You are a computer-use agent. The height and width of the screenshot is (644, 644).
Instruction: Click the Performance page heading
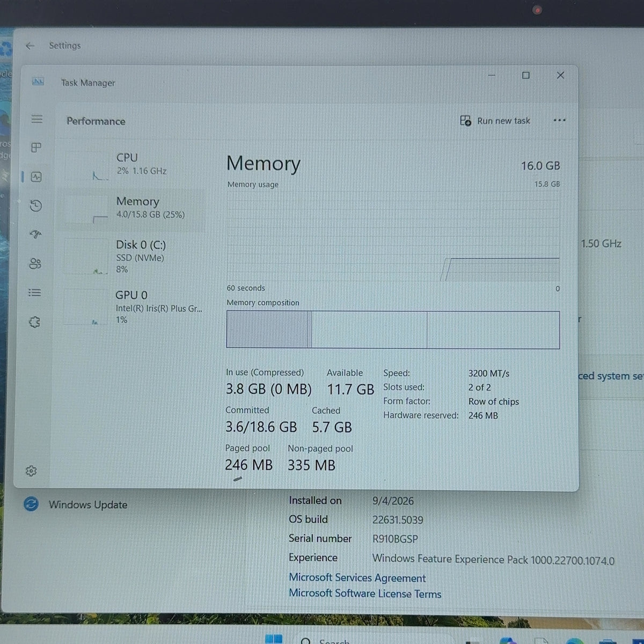pos(96,121)
